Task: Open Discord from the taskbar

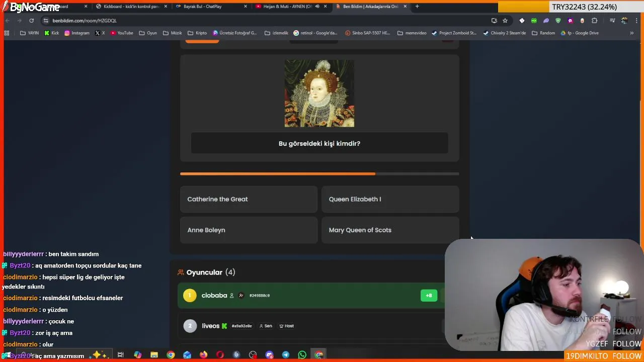Action: tap(269, 355)
